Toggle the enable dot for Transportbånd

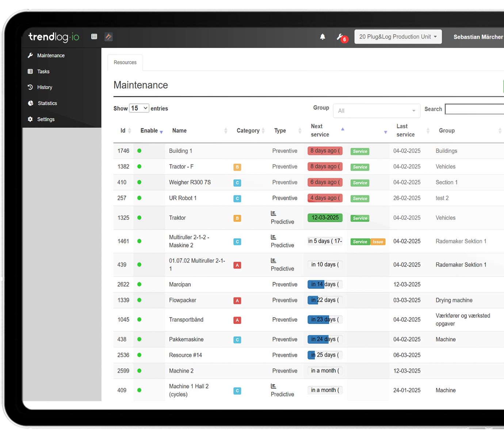click(x=139, y=319)
